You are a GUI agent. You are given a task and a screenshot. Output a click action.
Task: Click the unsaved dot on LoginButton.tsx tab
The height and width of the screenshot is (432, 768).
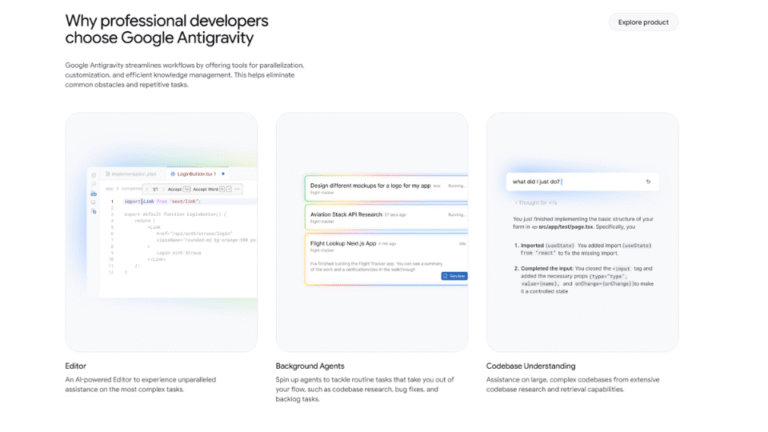click(x=223, y=174)
